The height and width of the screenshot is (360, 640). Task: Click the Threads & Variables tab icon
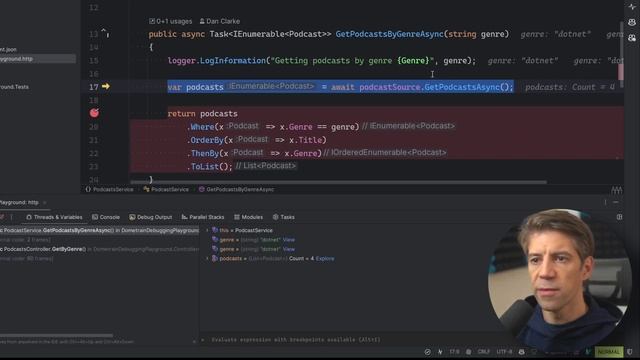pyautogui.click(x=29, y=217)
